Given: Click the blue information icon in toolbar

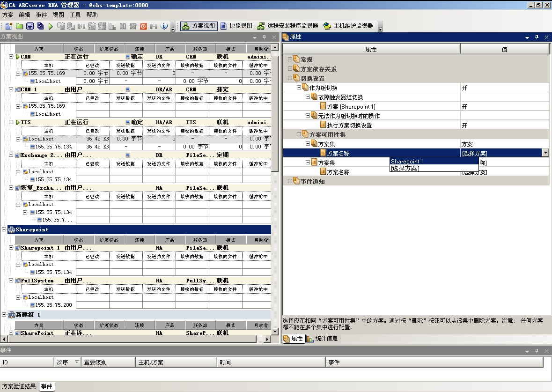Looking at the screenshot, I should 164,26.
